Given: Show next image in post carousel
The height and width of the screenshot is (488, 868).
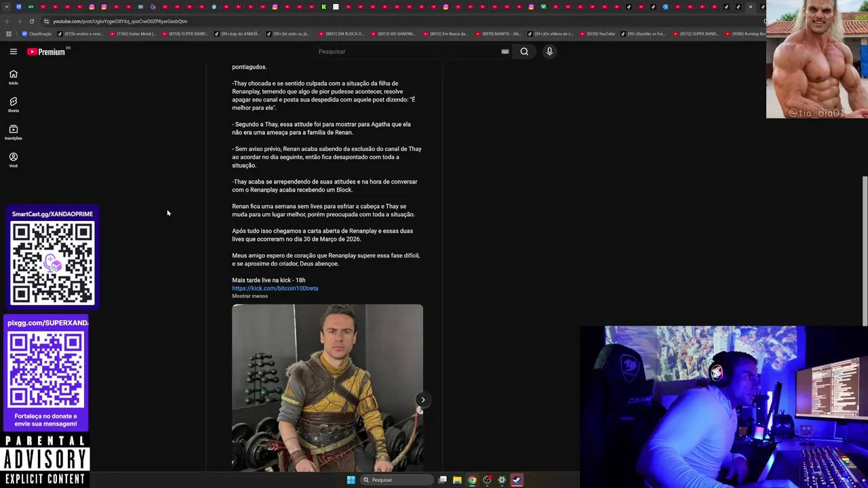Looking at the screenshot, I should point(422,399).
